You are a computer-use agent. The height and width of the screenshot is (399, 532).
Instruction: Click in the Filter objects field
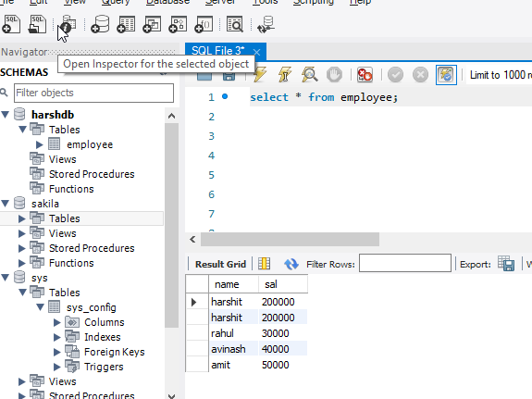[x=93, y=93]
